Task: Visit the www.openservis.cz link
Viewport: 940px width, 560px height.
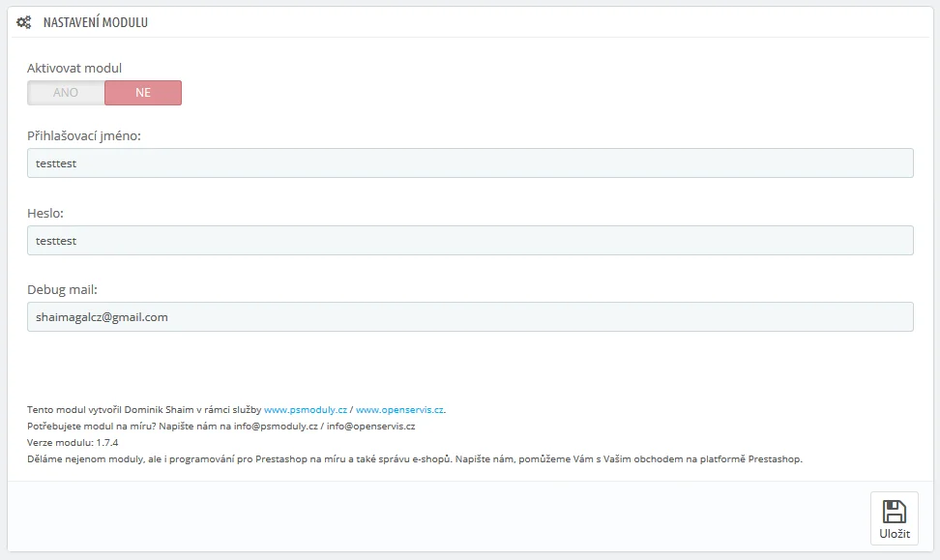Action: pos(399,410)
